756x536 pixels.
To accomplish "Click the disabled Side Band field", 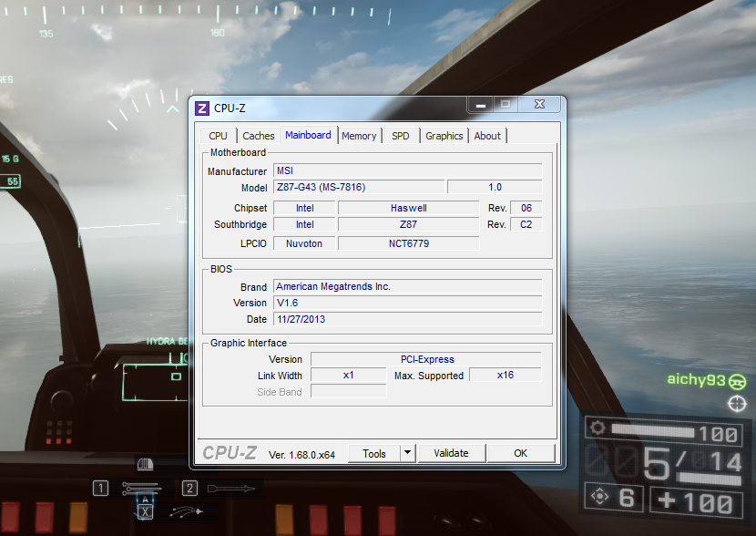I will [349, 391].
